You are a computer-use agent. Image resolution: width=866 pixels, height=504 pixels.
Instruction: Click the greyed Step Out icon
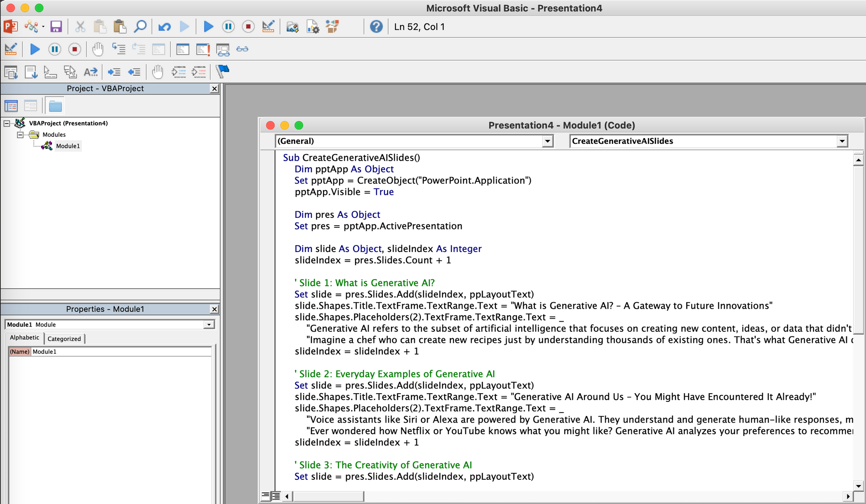point(158,49)
